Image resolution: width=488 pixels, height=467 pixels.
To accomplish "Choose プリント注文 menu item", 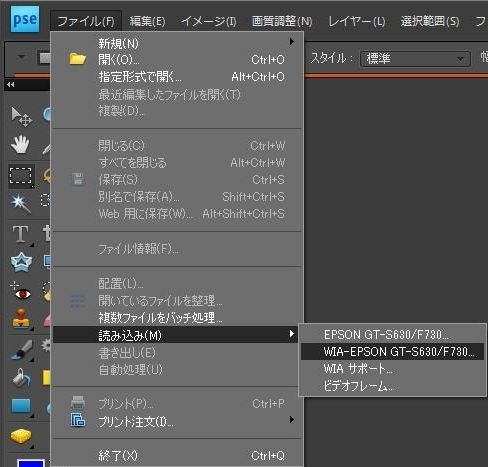I will (x=177, y=421).
